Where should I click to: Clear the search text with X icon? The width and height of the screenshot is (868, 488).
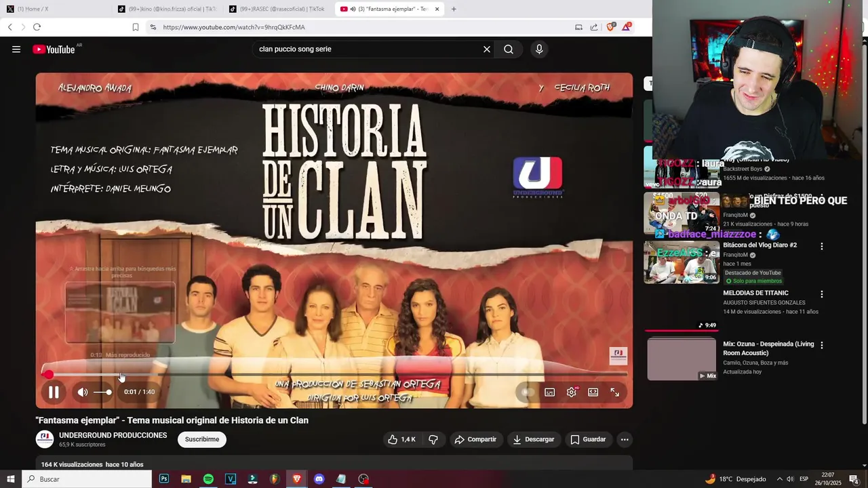coord(486,49)
